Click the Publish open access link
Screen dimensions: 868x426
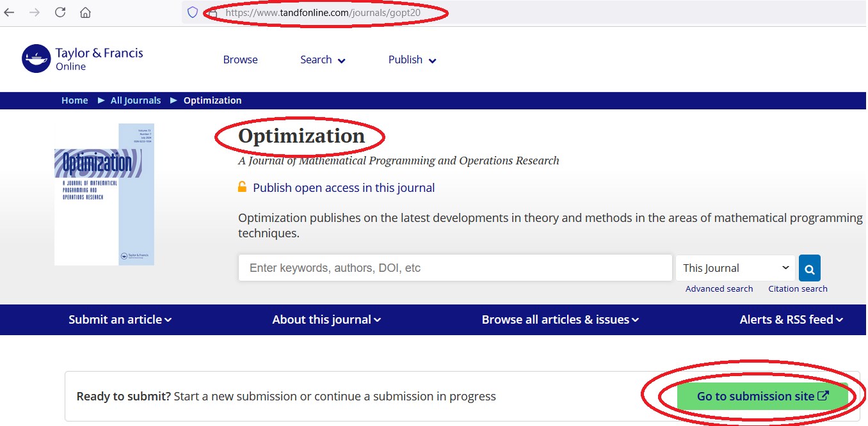[x=344, y=188]
